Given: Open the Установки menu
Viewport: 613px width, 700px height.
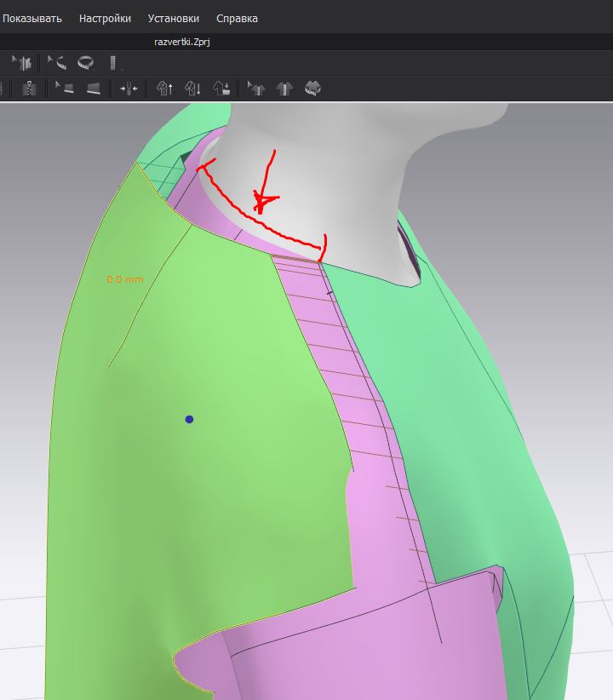Looking at the screenshot, I should (x=173, y=19).
